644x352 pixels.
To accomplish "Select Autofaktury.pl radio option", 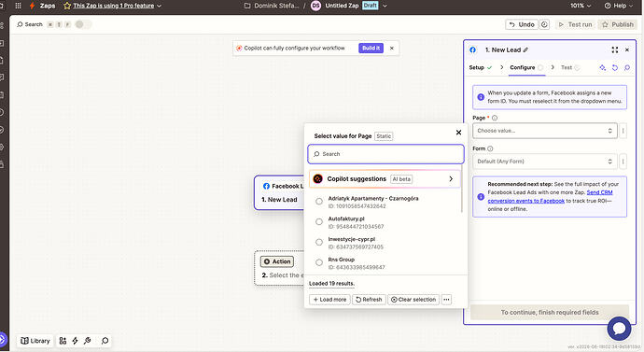I will (x=319, y=222).
